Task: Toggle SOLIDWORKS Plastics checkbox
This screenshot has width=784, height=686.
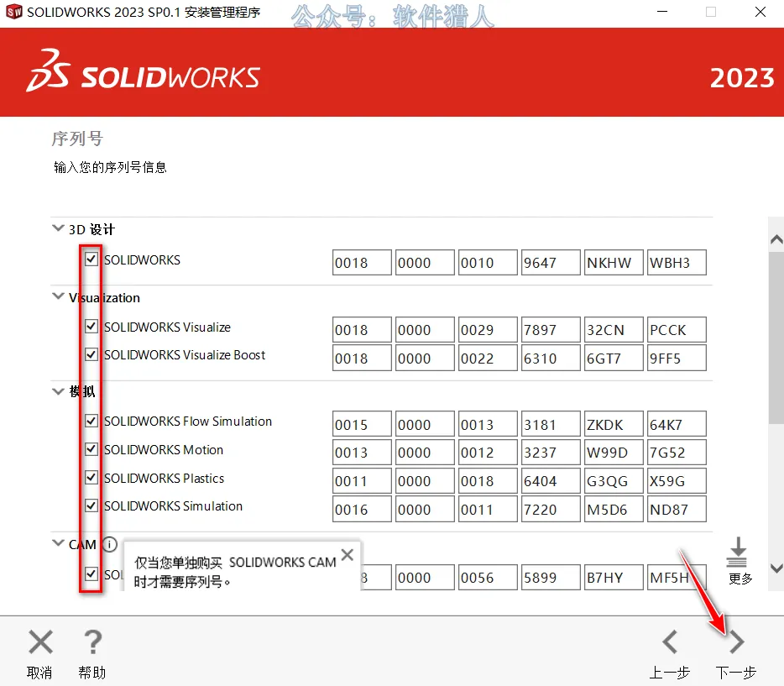Action: (x=91, y=478)
